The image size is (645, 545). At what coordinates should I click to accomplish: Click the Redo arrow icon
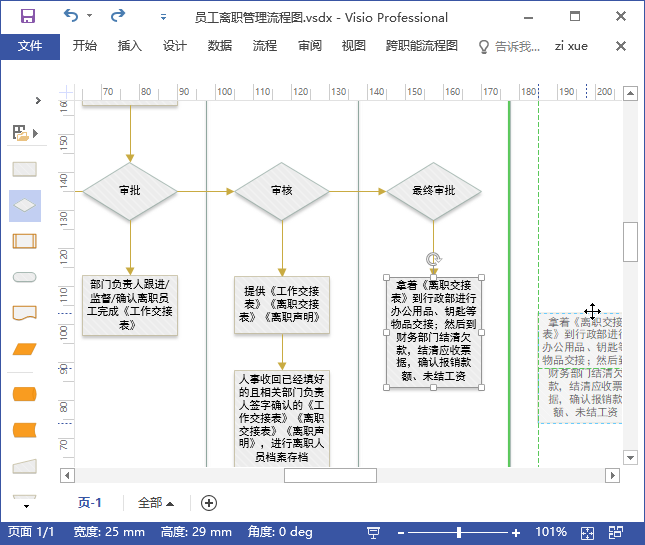point(118,16)
